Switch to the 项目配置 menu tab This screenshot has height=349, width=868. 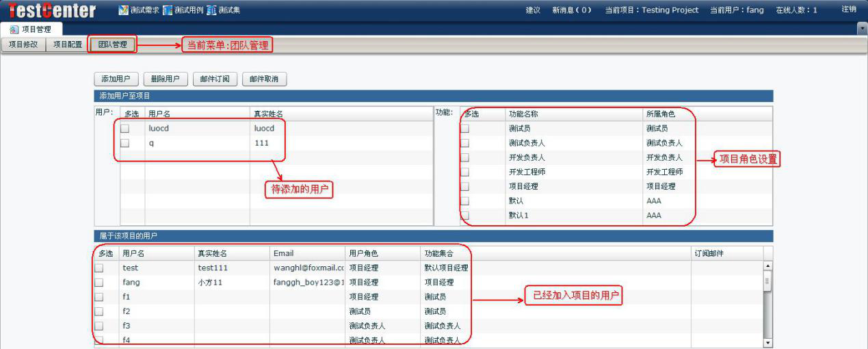point(68,44)
